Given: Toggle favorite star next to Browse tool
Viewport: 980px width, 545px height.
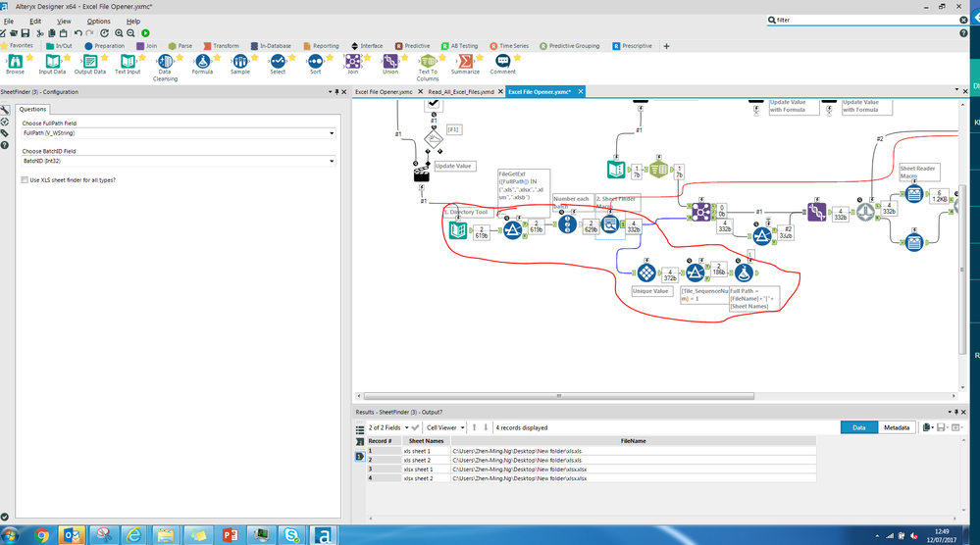Looking at the screenshot, I should (29, 58).
